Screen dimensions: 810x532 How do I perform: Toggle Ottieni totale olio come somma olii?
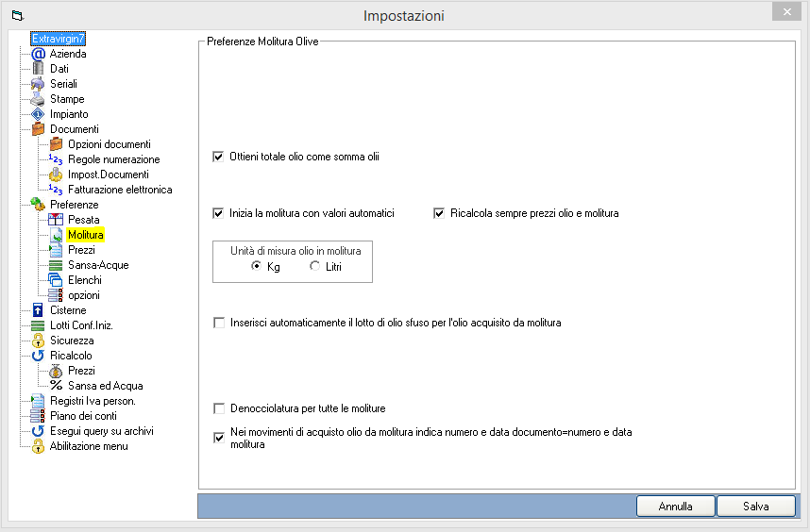coord(218,157)
